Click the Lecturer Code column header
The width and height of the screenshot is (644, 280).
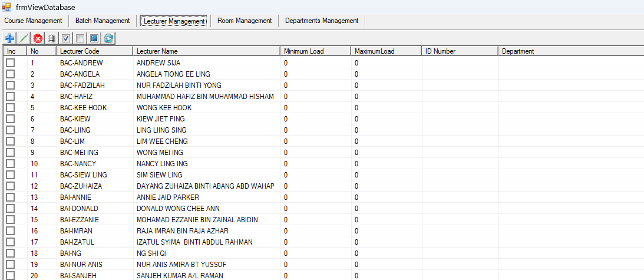(x=94, y=51)
